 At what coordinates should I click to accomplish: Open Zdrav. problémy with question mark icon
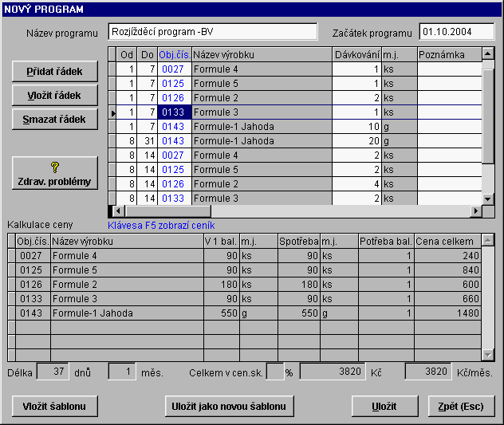[55, 173]
